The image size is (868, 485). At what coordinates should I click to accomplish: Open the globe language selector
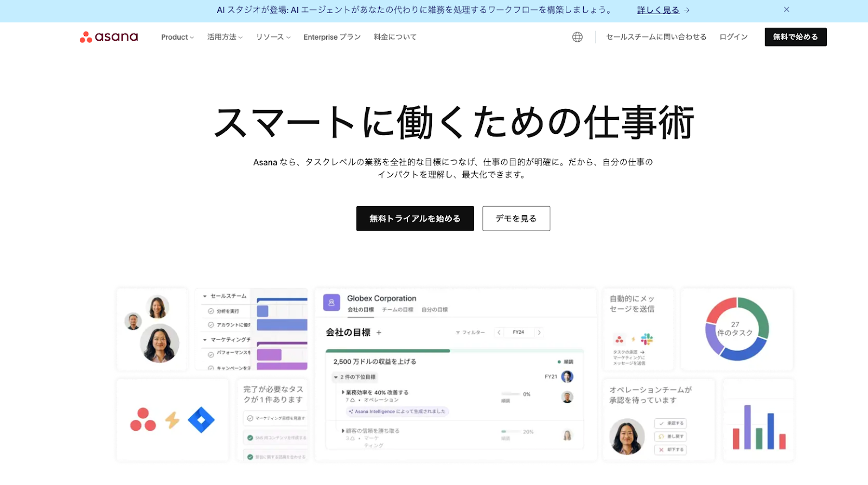[577, 37]
